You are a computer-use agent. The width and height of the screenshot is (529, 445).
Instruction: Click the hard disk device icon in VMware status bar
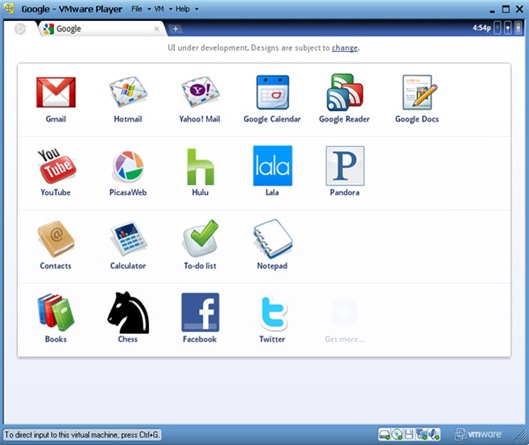(x=384, y=434)
